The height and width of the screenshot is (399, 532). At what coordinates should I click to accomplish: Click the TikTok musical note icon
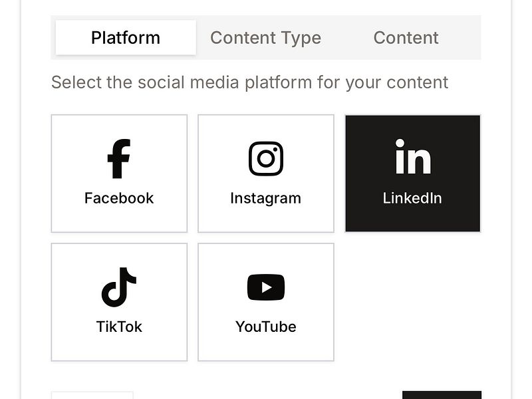pos(118,287)
